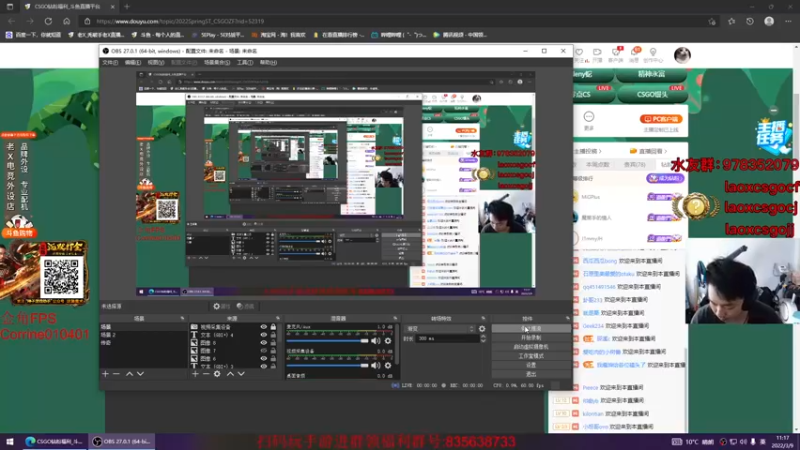Undock Scenes panel via header icon
The width and height of the screenshot is (800, 450).
click(182, 318)
